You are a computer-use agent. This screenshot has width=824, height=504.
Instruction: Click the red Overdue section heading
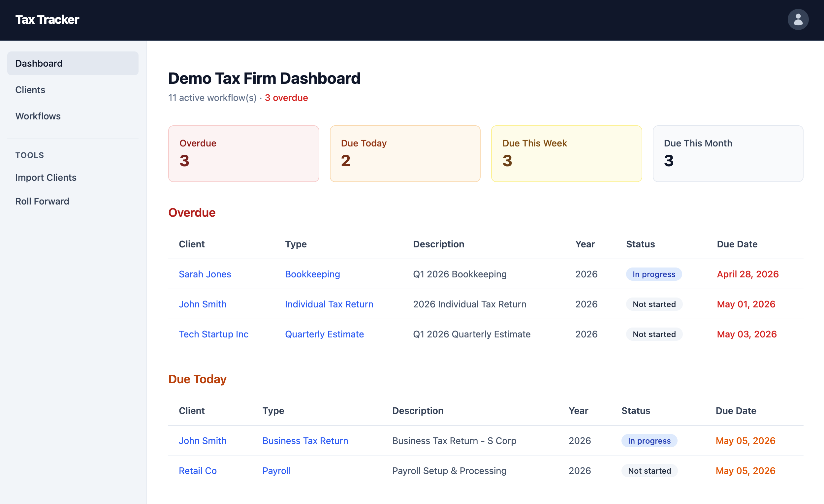pos(192,213)
